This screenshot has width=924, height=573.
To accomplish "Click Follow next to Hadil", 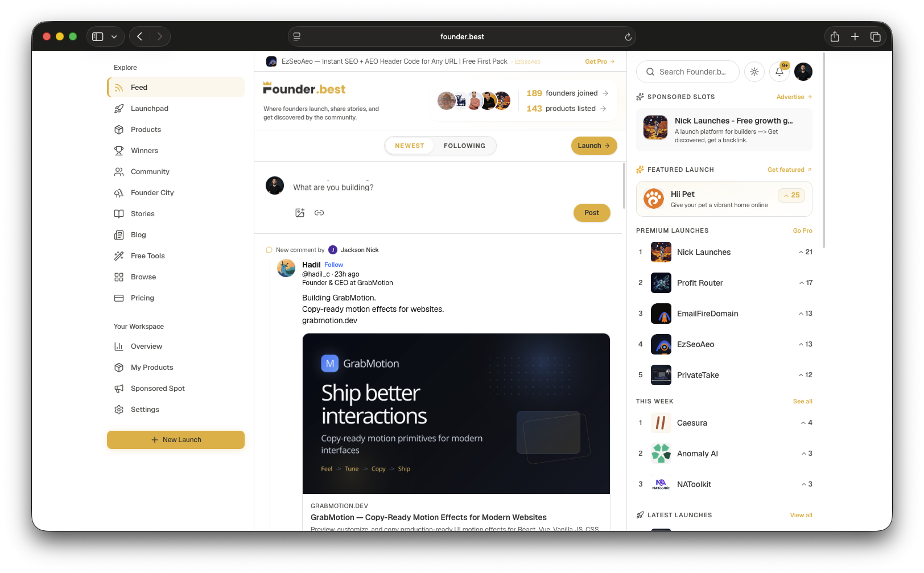I will [333, 265].
